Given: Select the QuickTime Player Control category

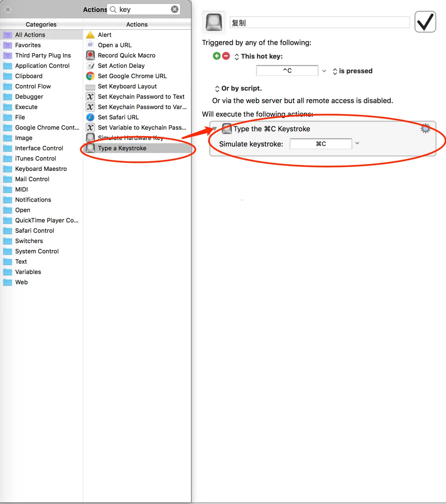Looking at the screenshot, I should click(42, 221).
